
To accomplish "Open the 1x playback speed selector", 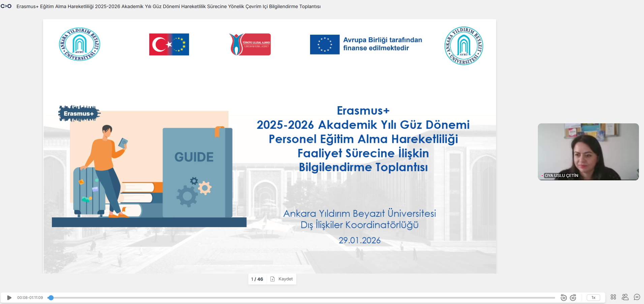I will pyautogui.click(x=593, y=298).
